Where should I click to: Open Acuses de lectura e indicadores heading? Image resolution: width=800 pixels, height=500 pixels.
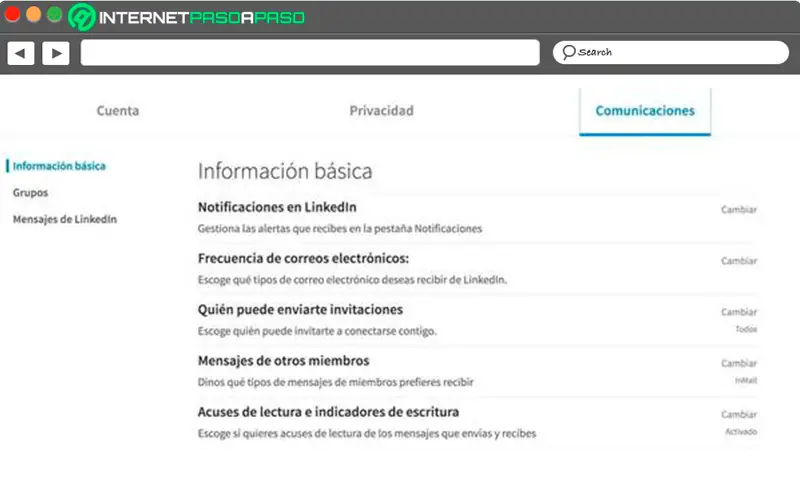[x=329, y=412]
